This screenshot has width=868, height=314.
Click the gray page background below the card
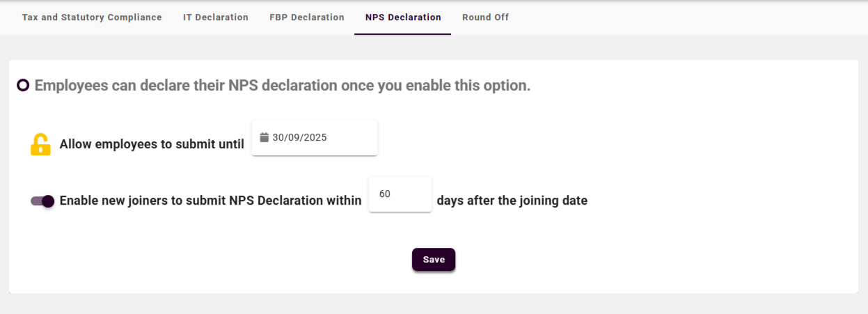(x=432, y=304)
